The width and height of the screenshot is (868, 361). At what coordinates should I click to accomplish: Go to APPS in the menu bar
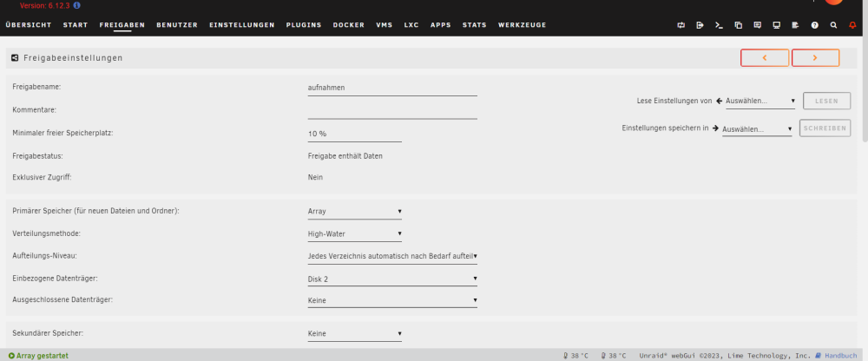click(441, 25)
